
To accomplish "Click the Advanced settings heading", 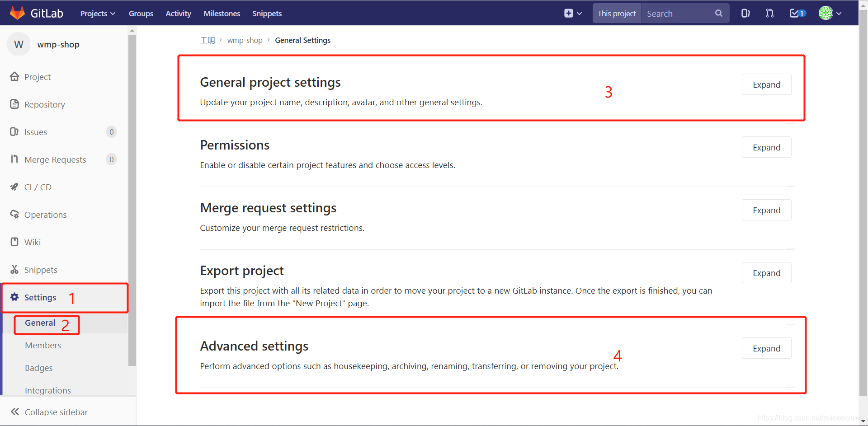I will [x=254, y=346].
